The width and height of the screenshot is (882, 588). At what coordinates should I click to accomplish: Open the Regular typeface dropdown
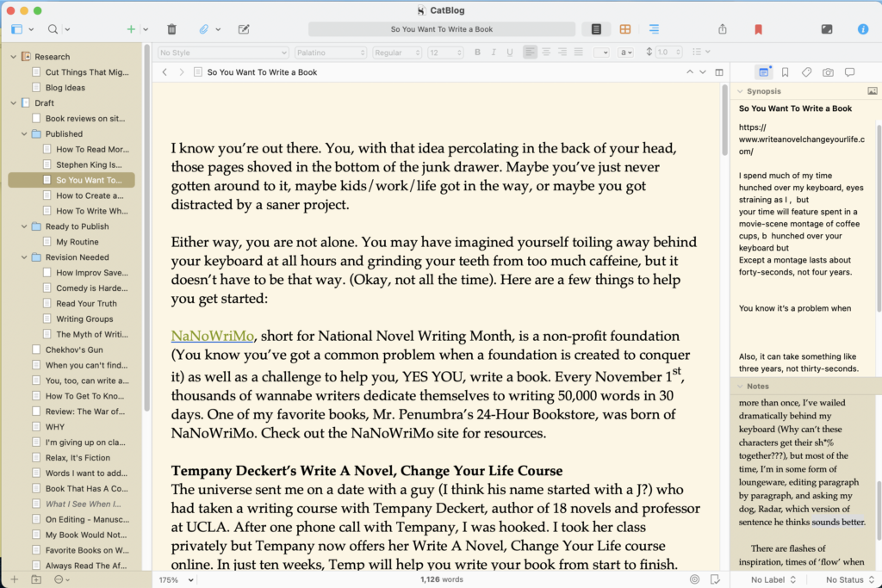397,53
